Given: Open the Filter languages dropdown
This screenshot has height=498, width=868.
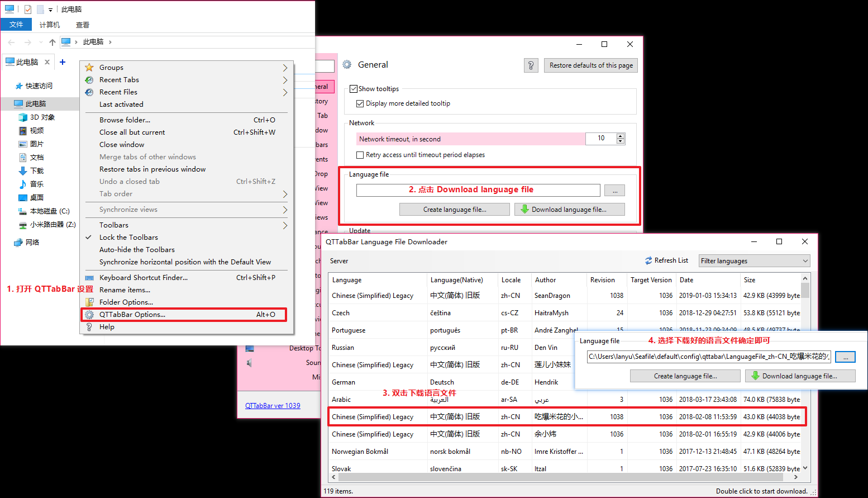Looking at the screenshot, I should tap(754, 261).
